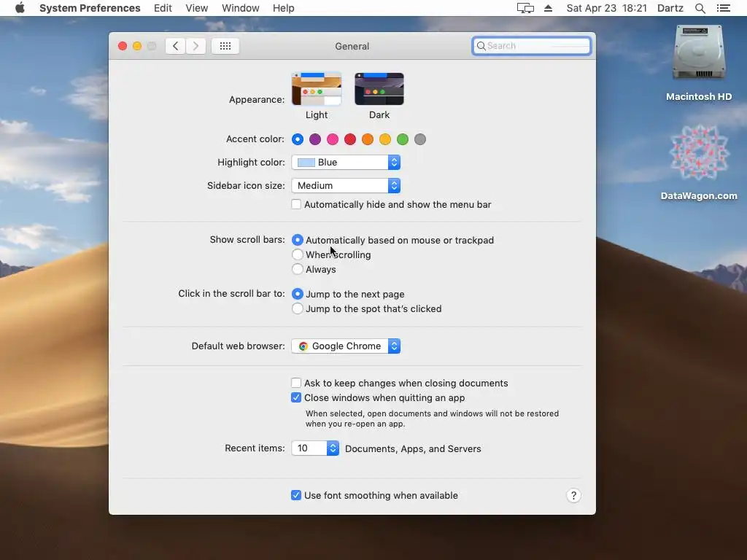Select orange accent color
The height and width of the screenshot is (560, 747).
click(368, 139)
